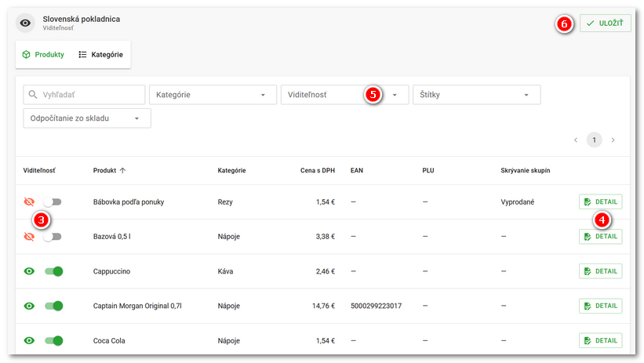Sort by the Produkt column header
The image size is (644, 363).
(x=105, y=170)
